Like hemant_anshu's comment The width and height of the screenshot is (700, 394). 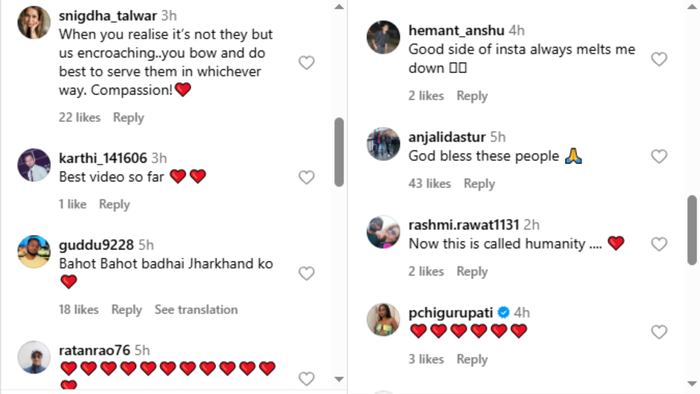click(659, 59)
